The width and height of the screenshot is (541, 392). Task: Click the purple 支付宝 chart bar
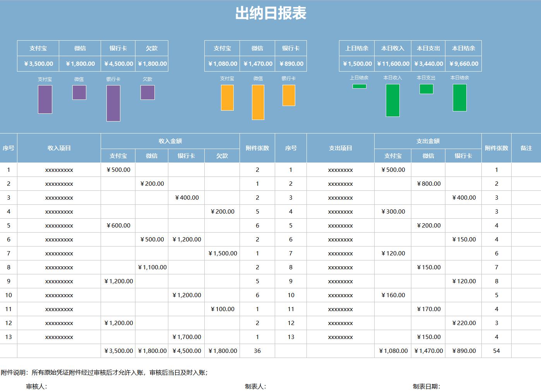point(45,99)
